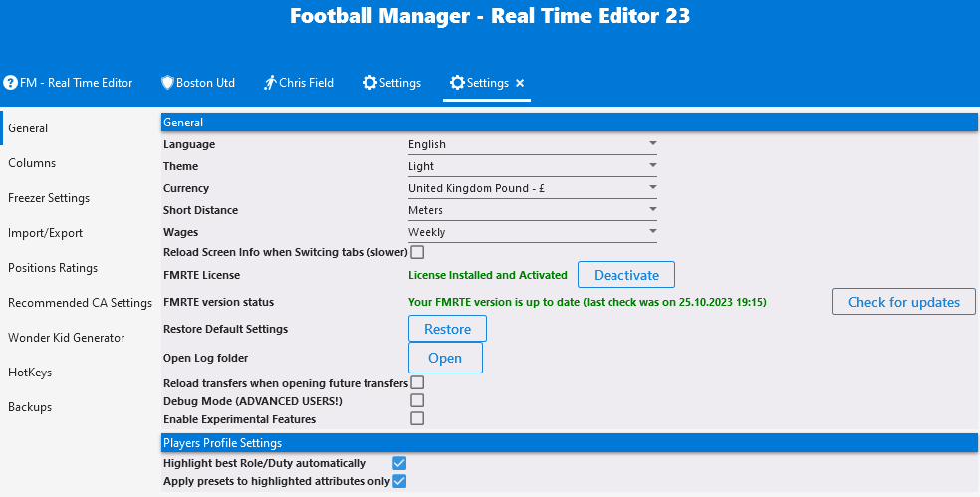The image size is (980, 497).
Task: Click the General section header bar
Action: point(570,123)
